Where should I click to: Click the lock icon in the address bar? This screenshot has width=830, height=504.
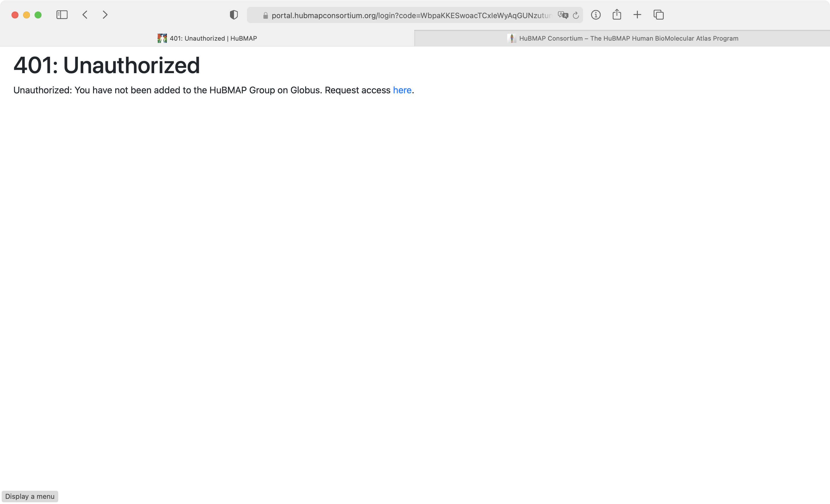tap(265, 15)
